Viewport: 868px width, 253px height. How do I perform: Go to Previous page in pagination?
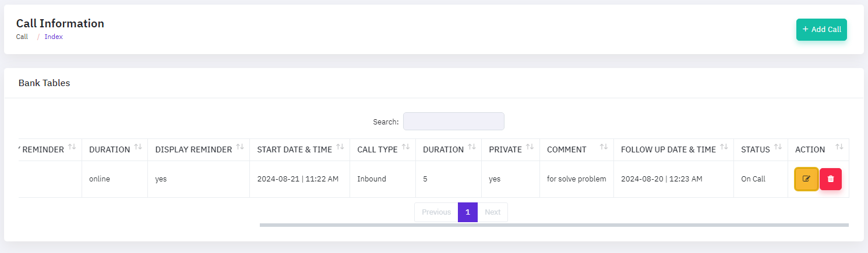436,212
